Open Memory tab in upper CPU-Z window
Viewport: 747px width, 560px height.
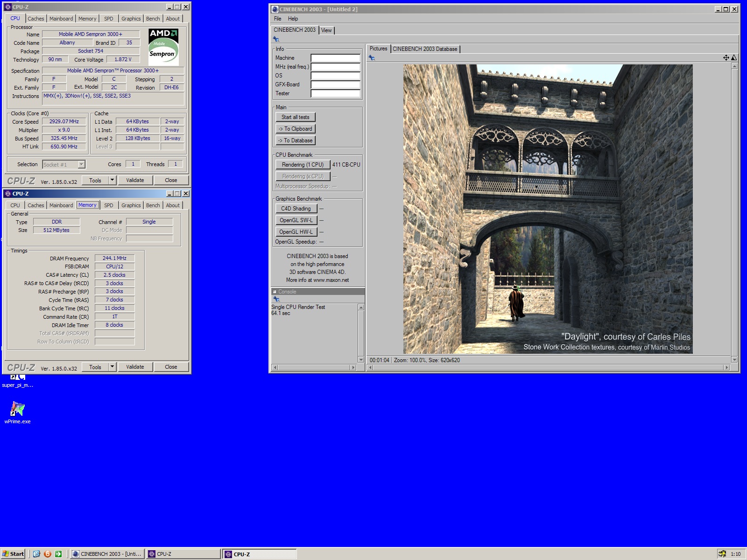point(87,19)
